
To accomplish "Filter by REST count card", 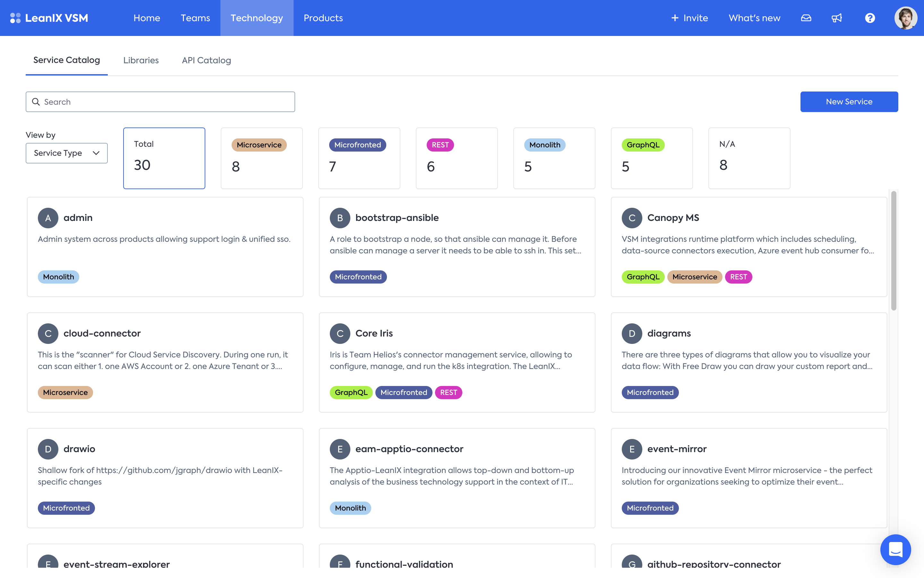I will point(457,158).
